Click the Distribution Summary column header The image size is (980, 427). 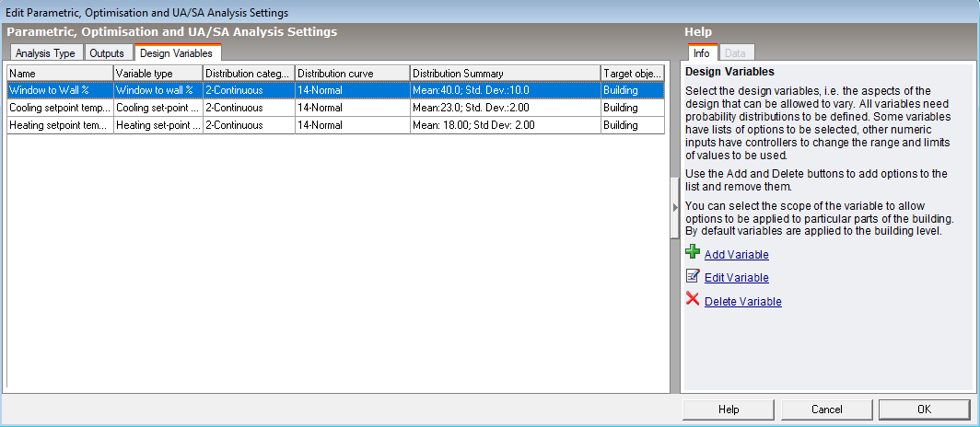coord(505,73)
